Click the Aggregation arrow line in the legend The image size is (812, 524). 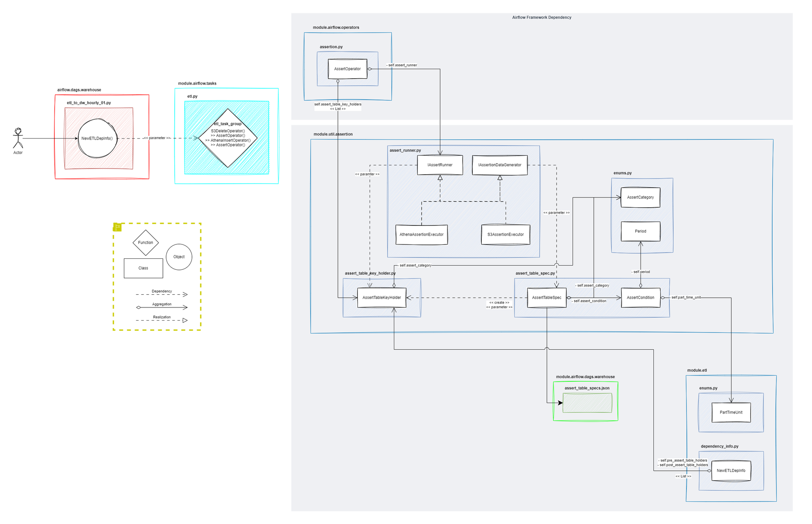click(x=162, y=307)
